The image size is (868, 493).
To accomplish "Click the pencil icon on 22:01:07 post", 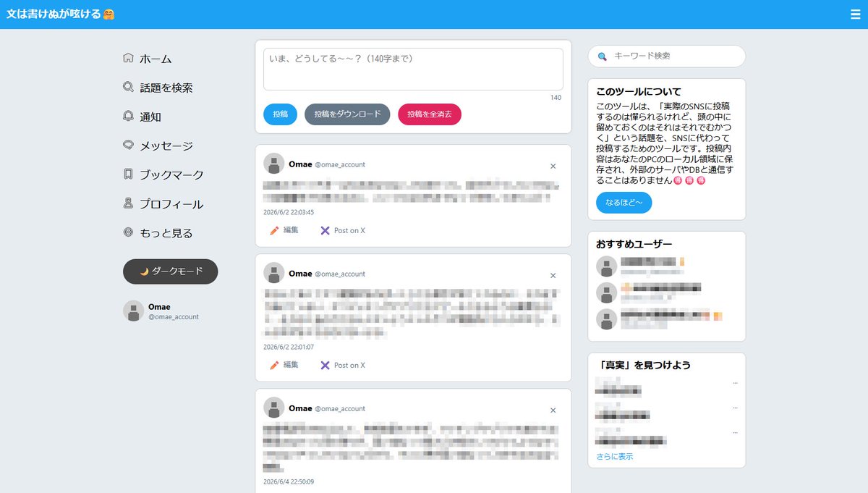I will [x=274, y=365].
